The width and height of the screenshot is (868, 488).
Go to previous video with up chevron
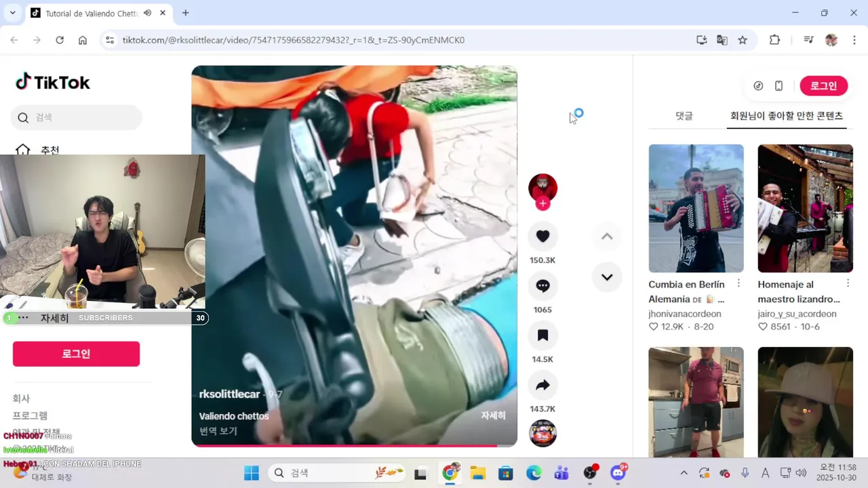pos(607,237)
